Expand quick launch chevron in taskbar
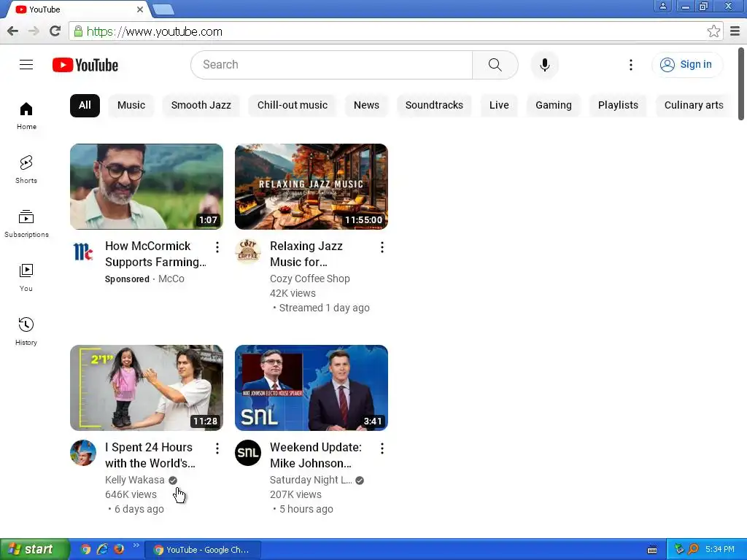The height and width of the screenshot is (560, 747). point(136,545)
